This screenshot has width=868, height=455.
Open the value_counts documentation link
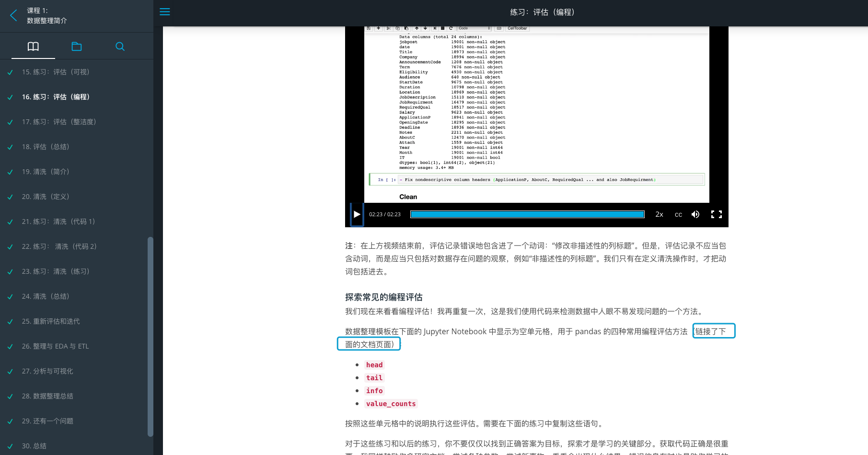pos(391,404)
